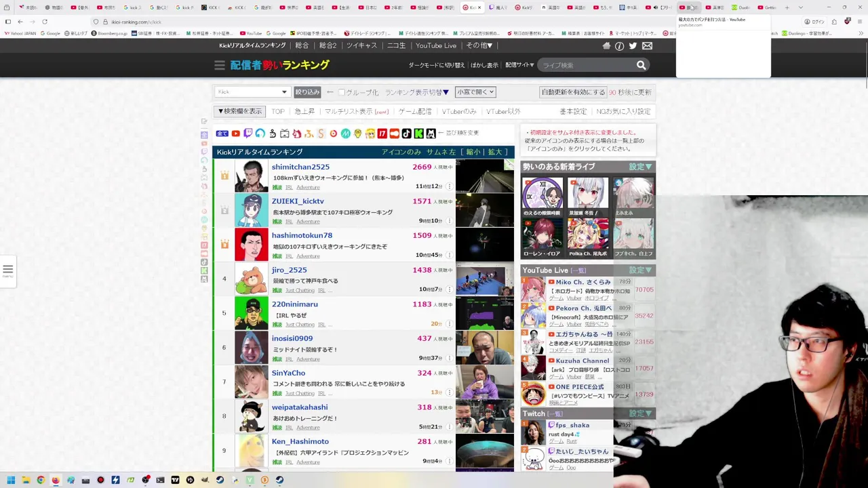Filter by Twitch platform icon
868x488 pixels.
248,134
